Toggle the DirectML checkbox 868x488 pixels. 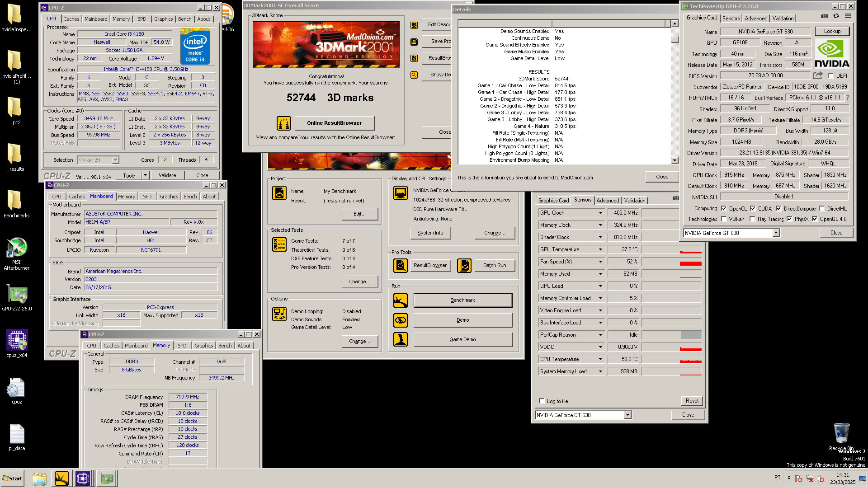(822, 209)
